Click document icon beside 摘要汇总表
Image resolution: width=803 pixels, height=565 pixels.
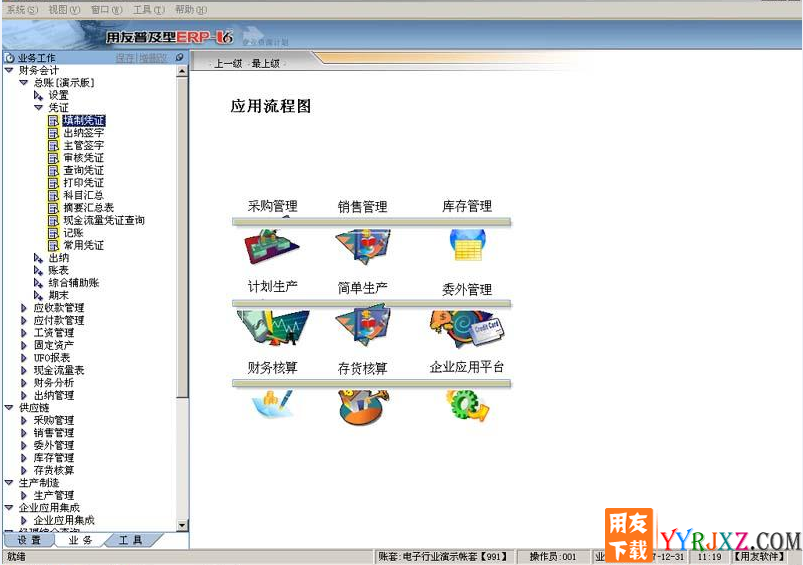tap(53, 208)
